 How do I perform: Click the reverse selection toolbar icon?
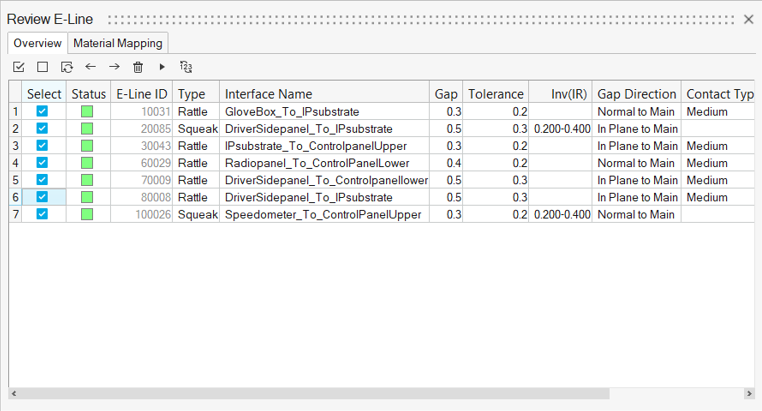[x=66, y=67]
